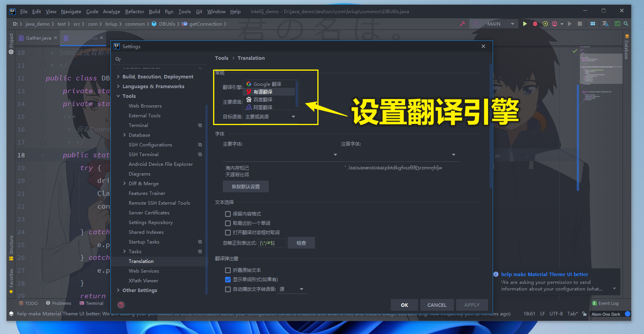Start debugging with the red bug icon
Image resolution: width=644 pixels, height=334 pixels.
535,24
